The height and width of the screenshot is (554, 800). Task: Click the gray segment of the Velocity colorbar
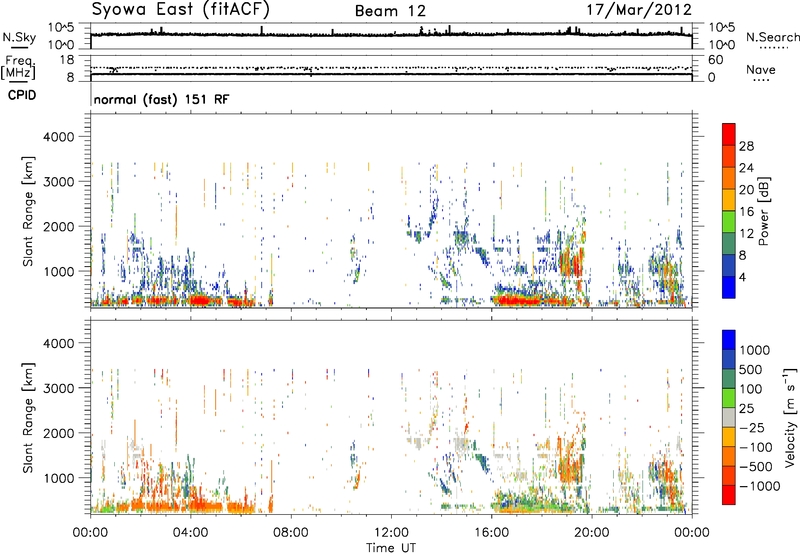click(x=729, y=417)
